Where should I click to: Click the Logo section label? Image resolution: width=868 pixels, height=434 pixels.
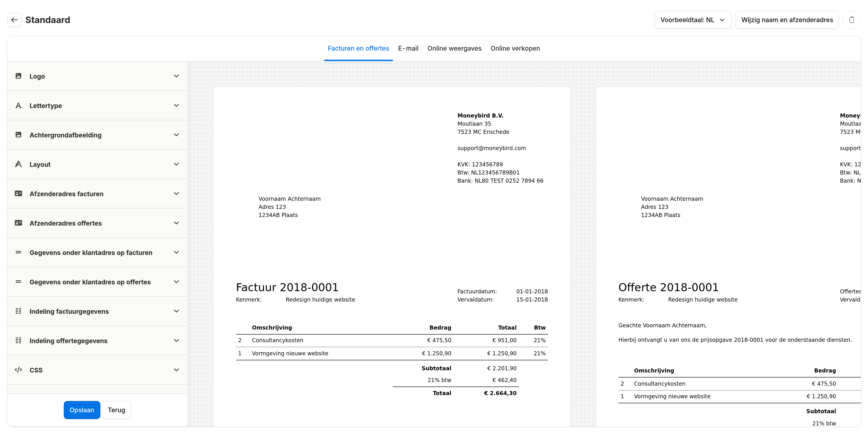tap(37, 76)
